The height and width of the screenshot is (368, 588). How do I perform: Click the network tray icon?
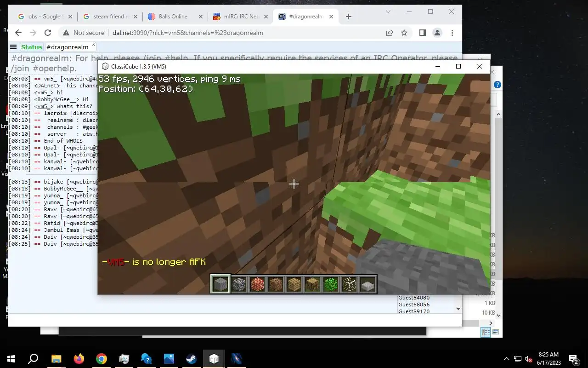point(518,359)
